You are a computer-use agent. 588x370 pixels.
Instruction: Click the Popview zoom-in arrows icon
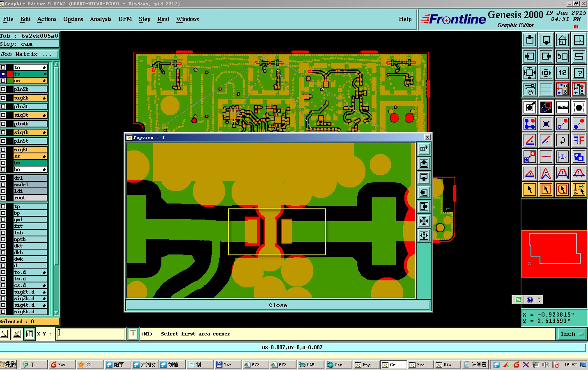tap(424, 221)
